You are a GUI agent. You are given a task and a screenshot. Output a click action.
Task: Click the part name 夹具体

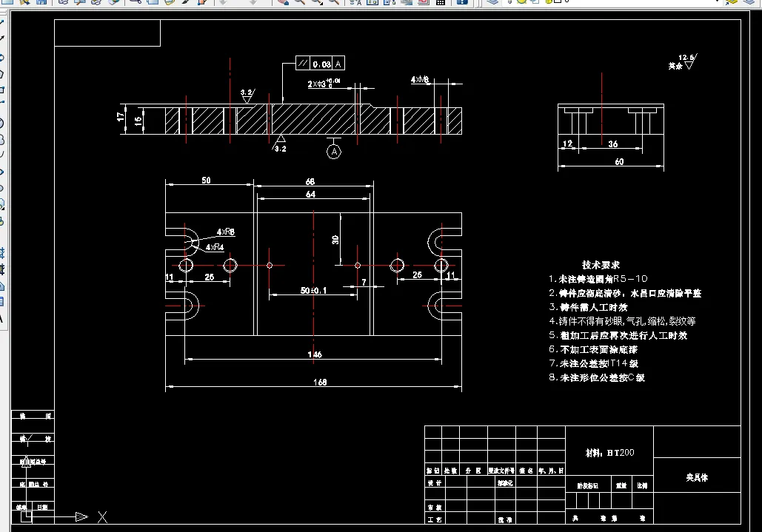point(697,478)
